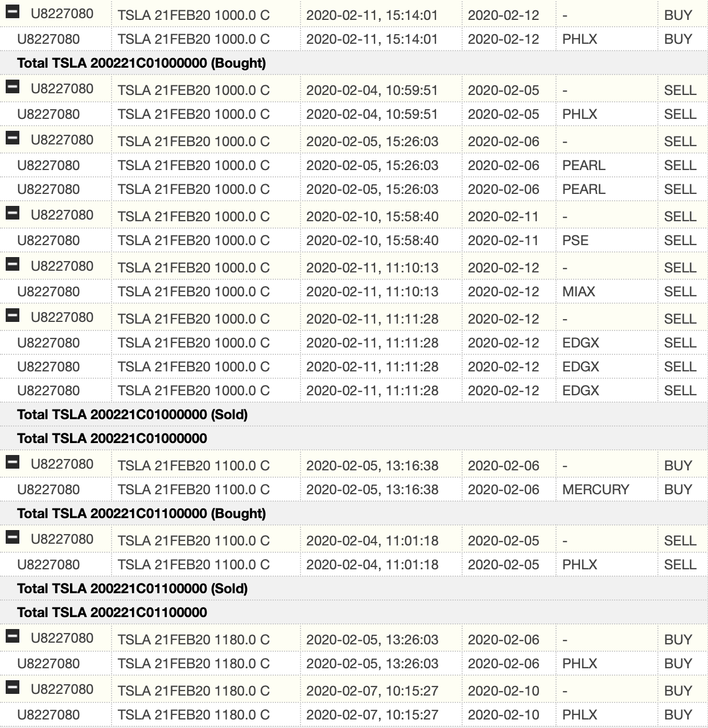Collapse the 1180.0 C BUY group at 13:26:03
The height and width of the screenshot is (728, 708).
pos(12,636)
